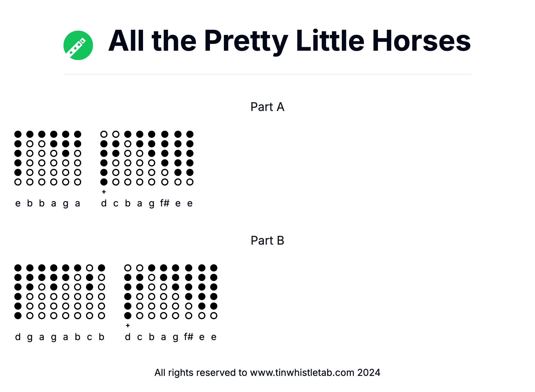Screen dimensions: 535x392
Task: Click top filled hole of Part A's first note
Action: coord(18,134)
